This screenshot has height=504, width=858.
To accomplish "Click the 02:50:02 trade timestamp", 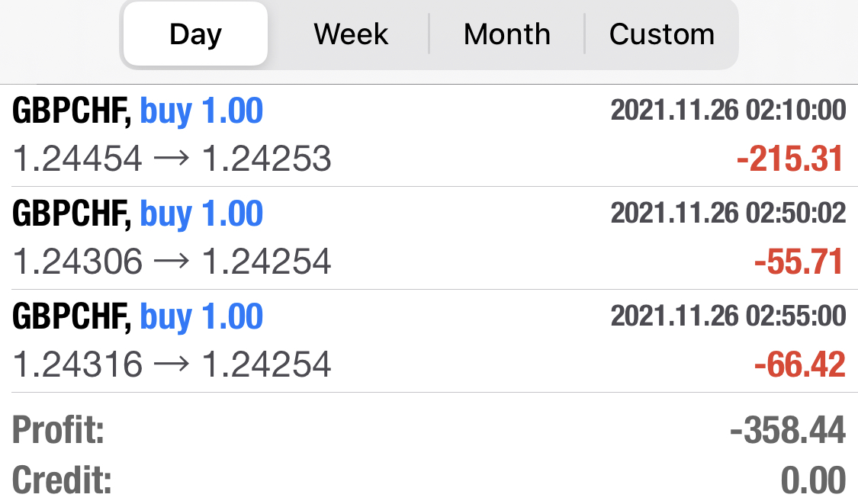I will [x=728, y=213].
